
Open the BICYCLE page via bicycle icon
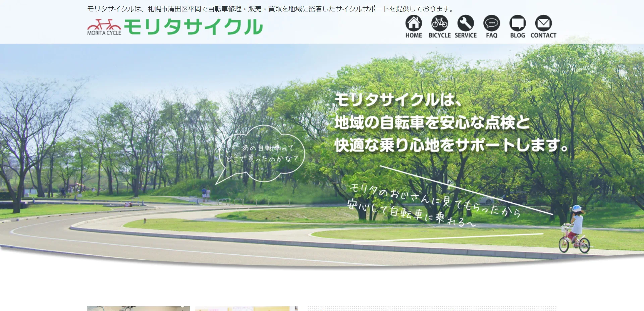click(439, 23)
